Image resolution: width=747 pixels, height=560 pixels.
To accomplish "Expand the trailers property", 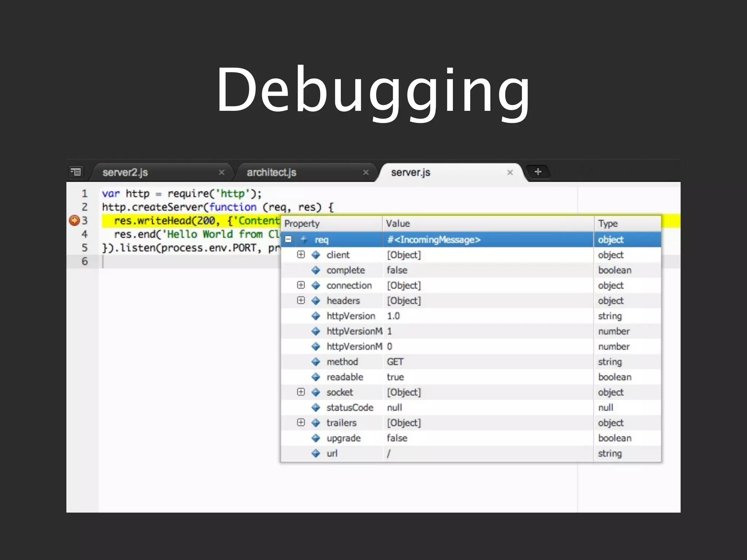I will pyautogui.click(x=301, y=423).
